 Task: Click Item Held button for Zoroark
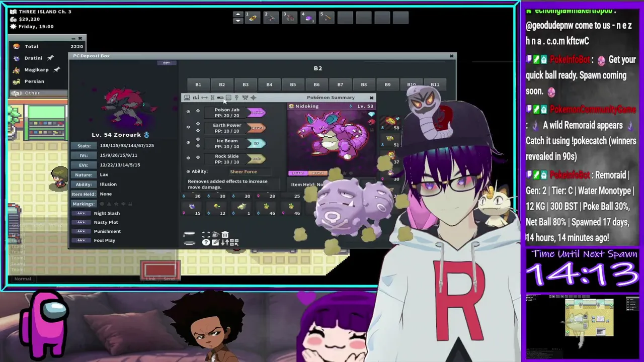[x=84, y=194]
